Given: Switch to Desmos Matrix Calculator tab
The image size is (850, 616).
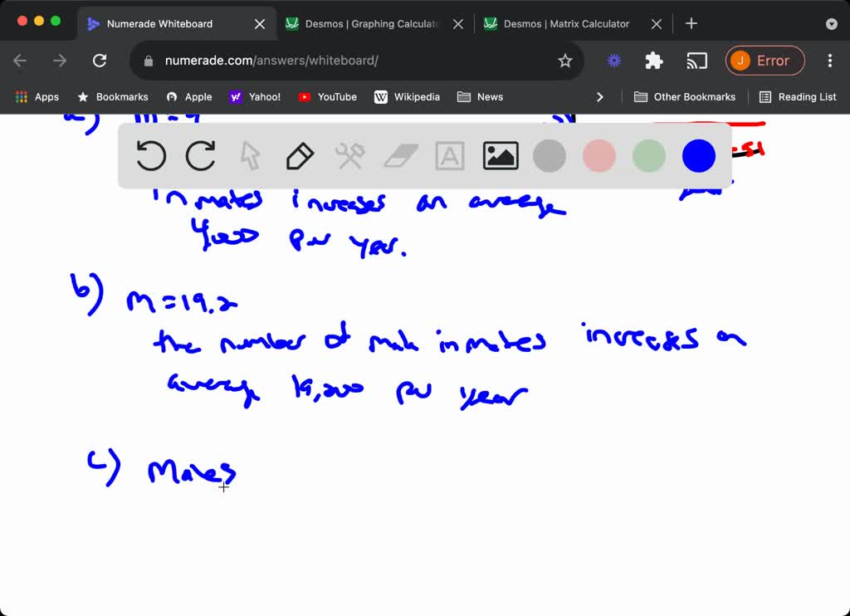Looking at the screenshot, I should coord(566,24).
